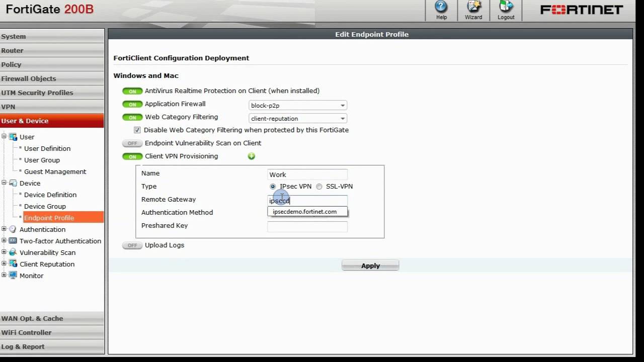Collapse the User tree node
Viewport: 644px width, 362px height.
pos(4,136)
